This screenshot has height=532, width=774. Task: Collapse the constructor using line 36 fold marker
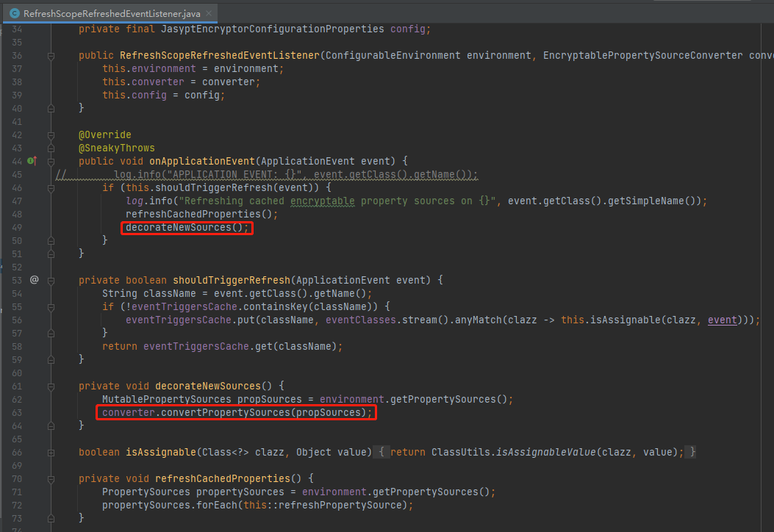(x=51, y=55)
